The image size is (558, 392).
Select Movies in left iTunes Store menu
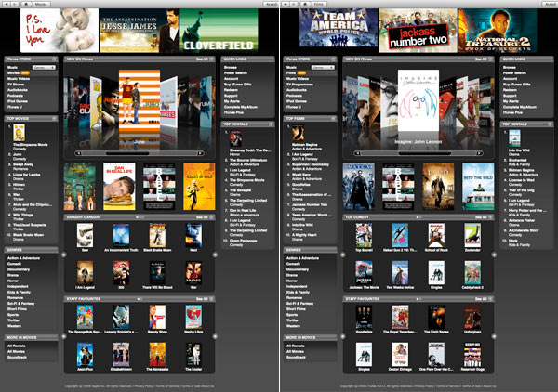[14, 72]
